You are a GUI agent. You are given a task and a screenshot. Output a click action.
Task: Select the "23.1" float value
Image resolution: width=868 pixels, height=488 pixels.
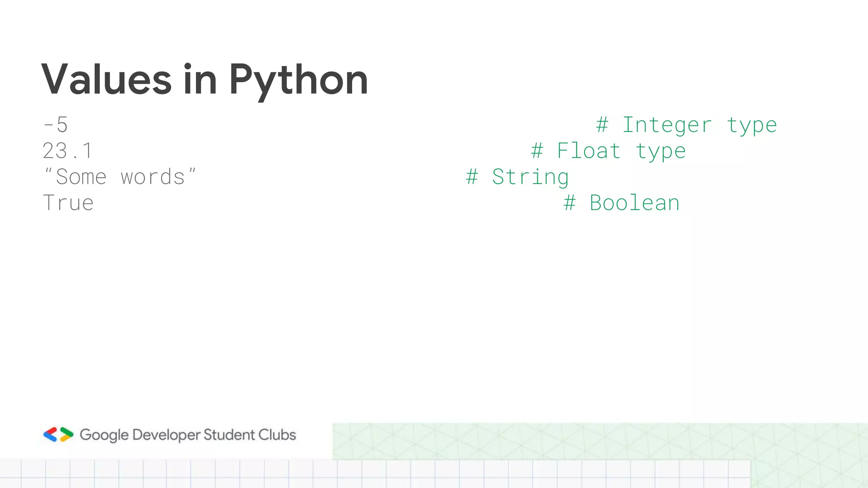point(67,151)
